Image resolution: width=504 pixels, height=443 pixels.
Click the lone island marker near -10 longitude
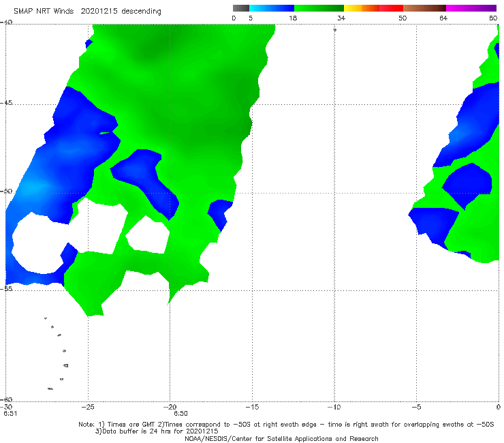[x=334, y=30]
